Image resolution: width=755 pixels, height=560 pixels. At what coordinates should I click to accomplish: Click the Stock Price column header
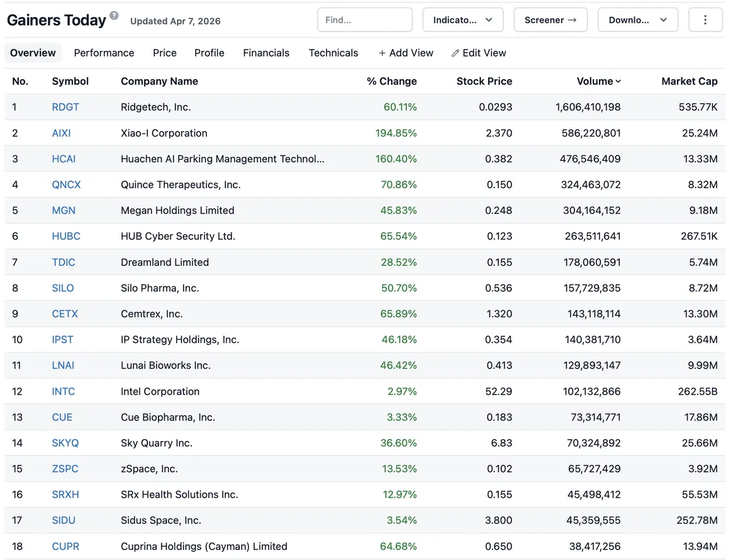[484, 81]
